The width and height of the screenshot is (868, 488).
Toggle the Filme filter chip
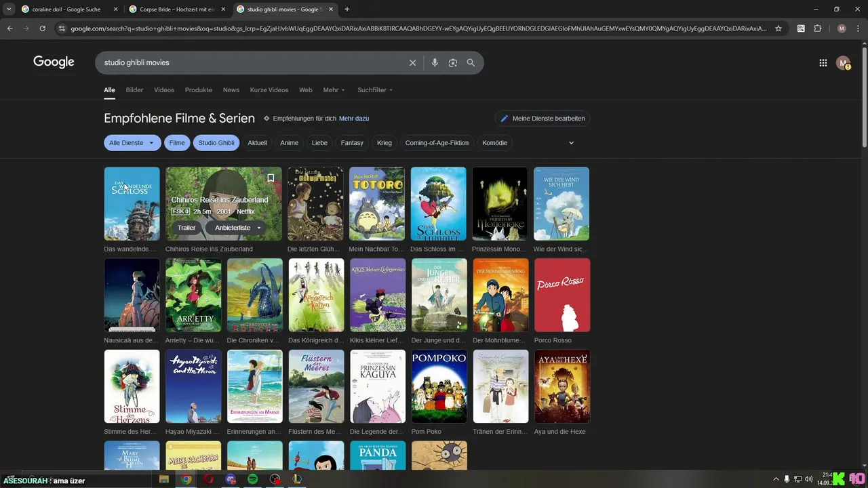click(x=177, y=143)
